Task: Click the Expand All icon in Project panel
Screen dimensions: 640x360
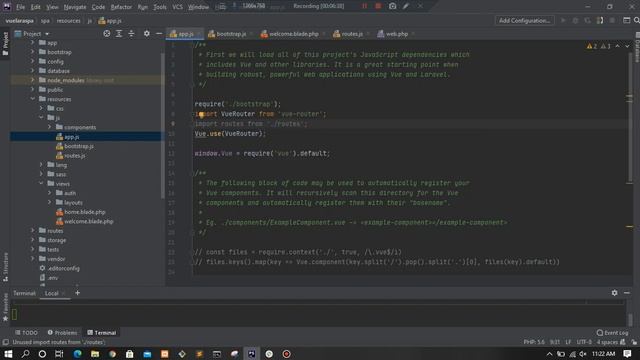Action: [119, 33]
